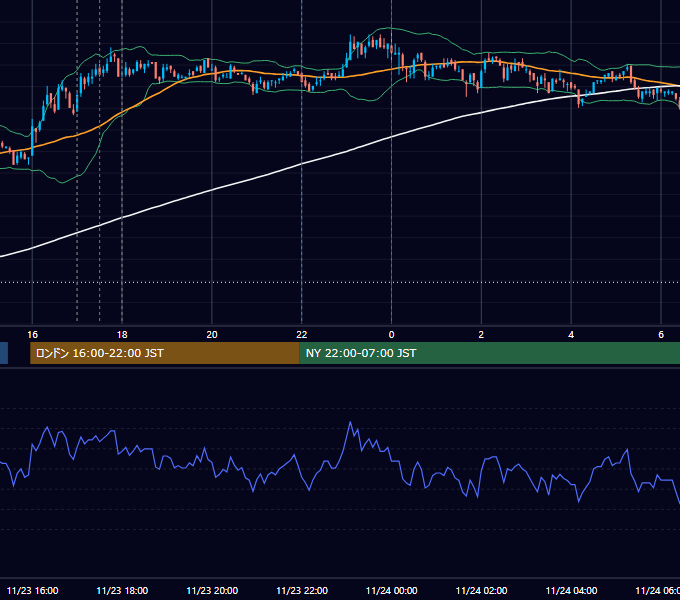
Task: Click hour label 22 on upper time axis
Action: [301, 335]
